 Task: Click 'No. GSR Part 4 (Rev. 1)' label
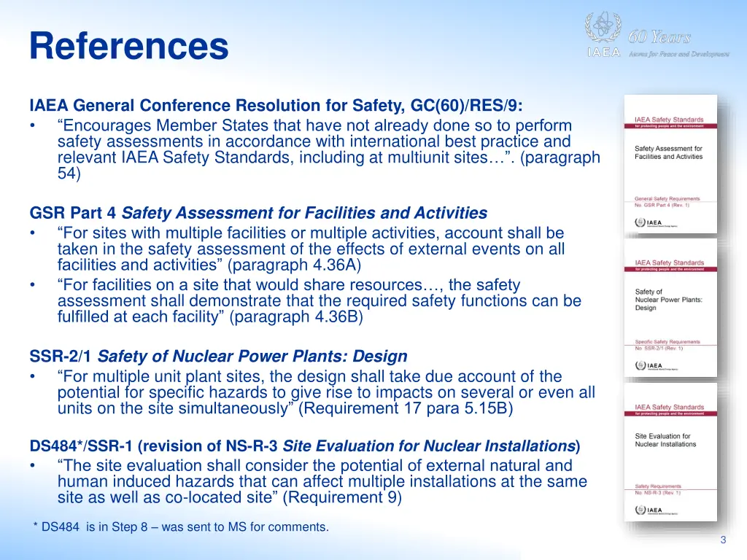(662, 205)
